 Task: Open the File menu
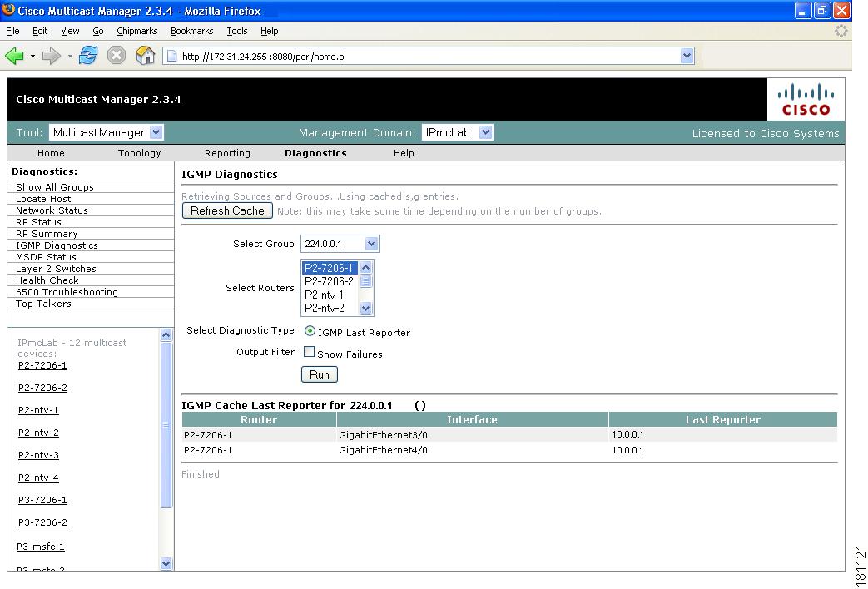(x=12, y=31)
